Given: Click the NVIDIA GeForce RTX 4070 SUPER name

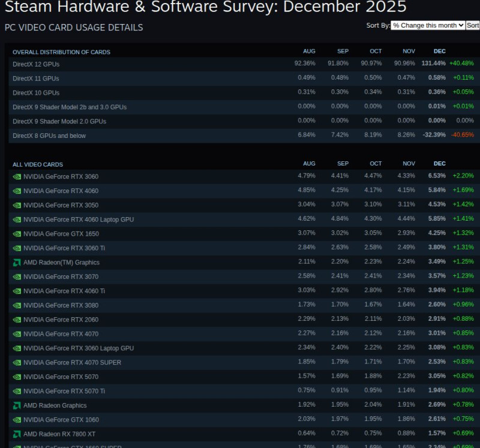Looking at the screenshot, I should tap(72, 363).
